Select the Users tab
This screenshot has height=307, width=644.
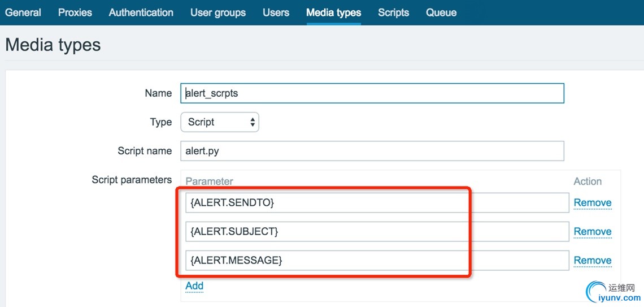[x=276, y=12]
